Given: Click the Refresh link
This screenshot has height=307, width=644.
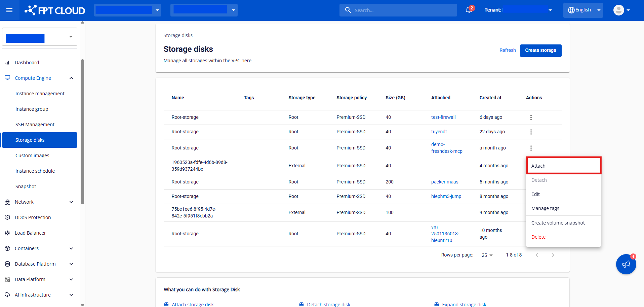Looking at the screenshot, I should 507,50.
